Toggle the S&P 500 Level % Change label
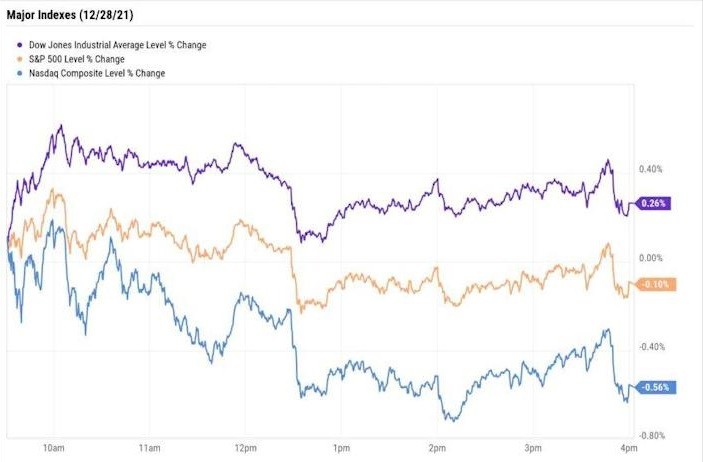Image resolution: width=703 pixels, height=462 pixels. (84, 59)
